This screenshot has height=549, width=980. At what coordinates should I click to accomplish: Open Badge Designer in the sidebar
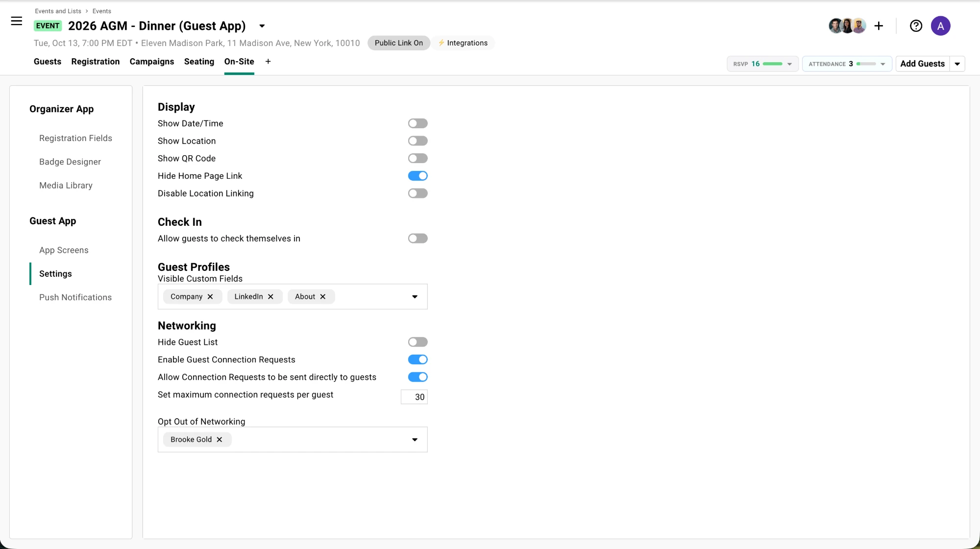pyautogui.click(x=70, y=162)
